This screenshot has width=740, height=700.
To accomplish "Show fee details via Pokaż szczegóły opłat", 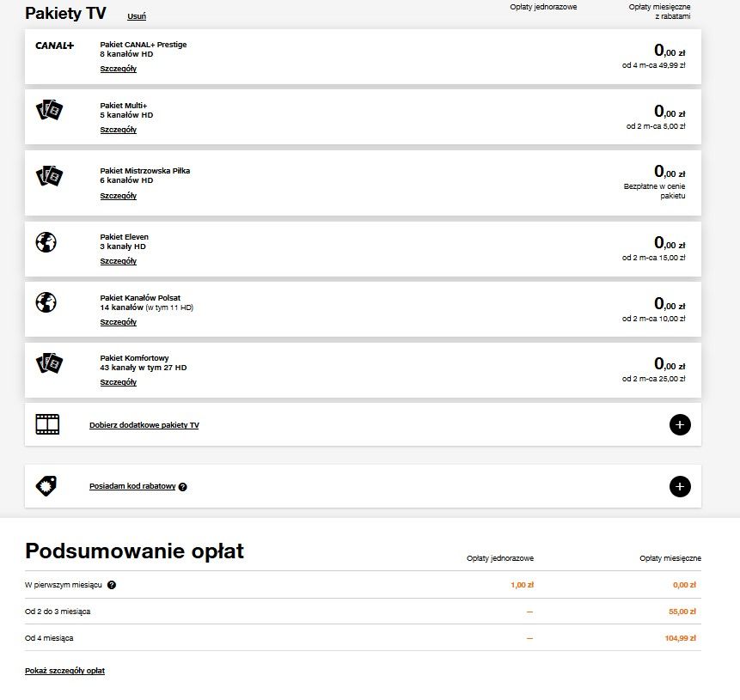I will coord(64,671).
